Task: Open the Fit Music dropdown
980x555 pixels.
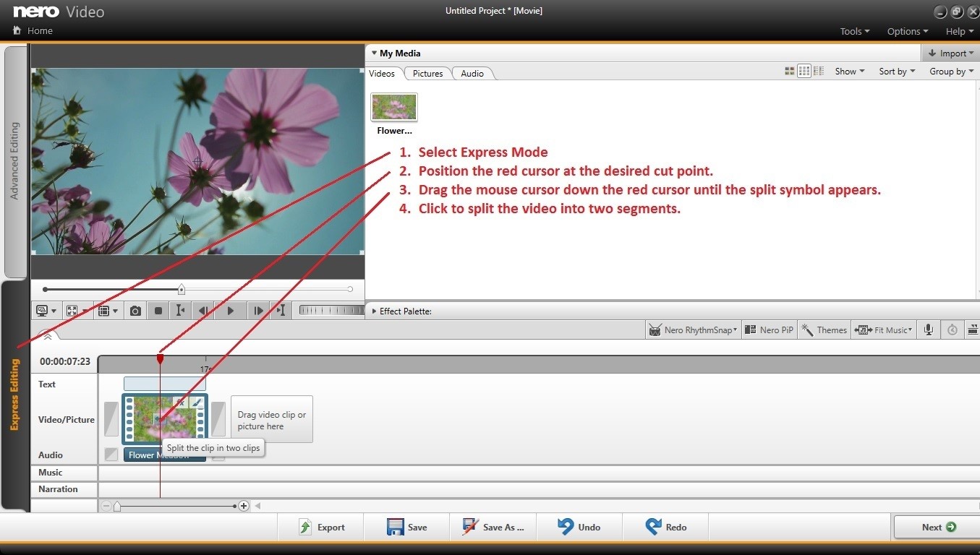Action: 884,330
